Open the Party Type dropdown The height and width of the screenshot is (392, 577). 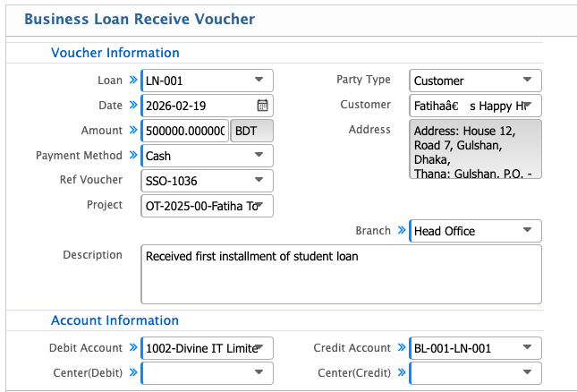(x=528, y=81)
